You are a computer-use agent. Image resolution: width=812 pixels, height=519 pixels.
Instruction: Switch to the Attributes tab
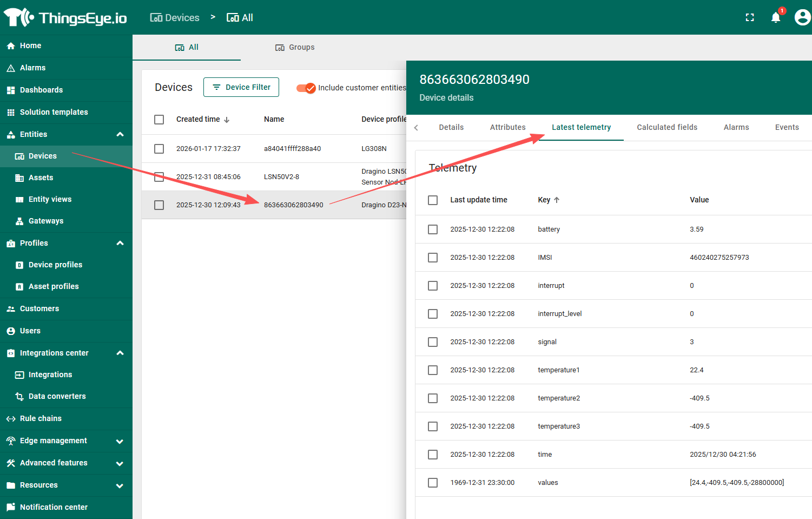[x=507, y=127]
